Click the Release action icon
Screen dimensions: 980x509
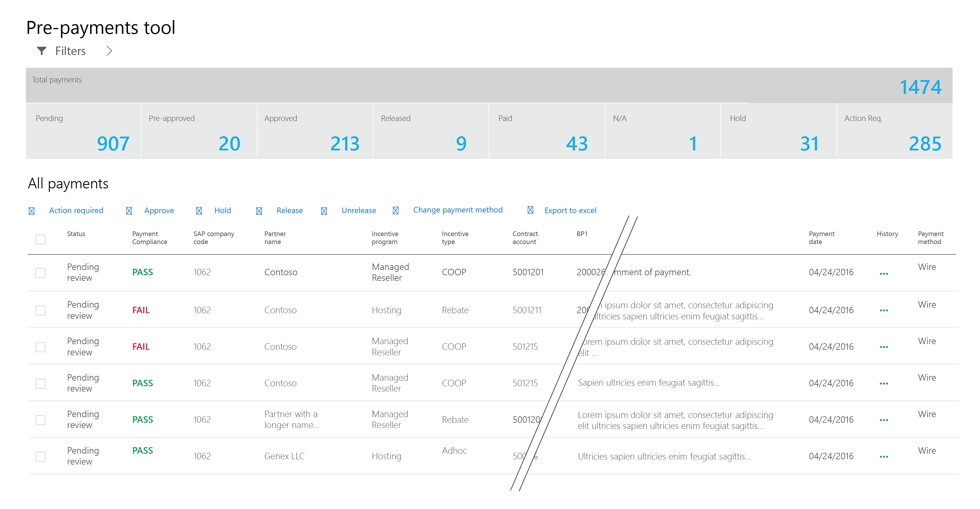pyautogui.click(x=259, y=210)
